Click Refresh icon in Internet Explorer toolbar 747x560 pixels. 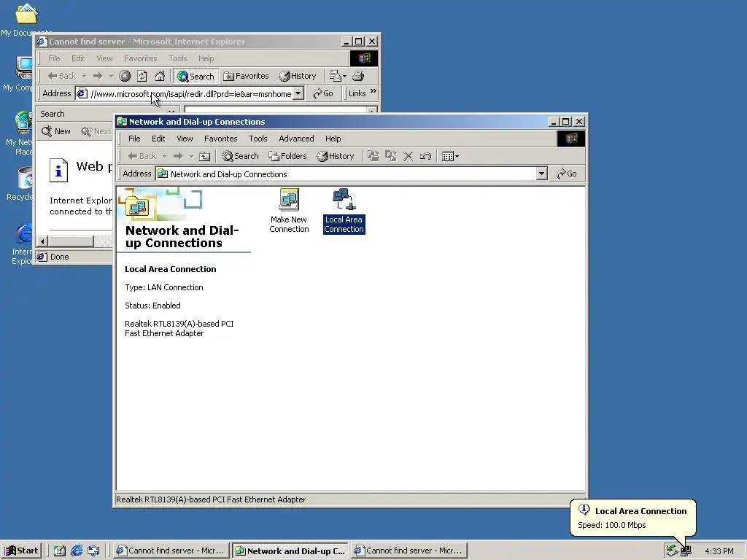142,76
